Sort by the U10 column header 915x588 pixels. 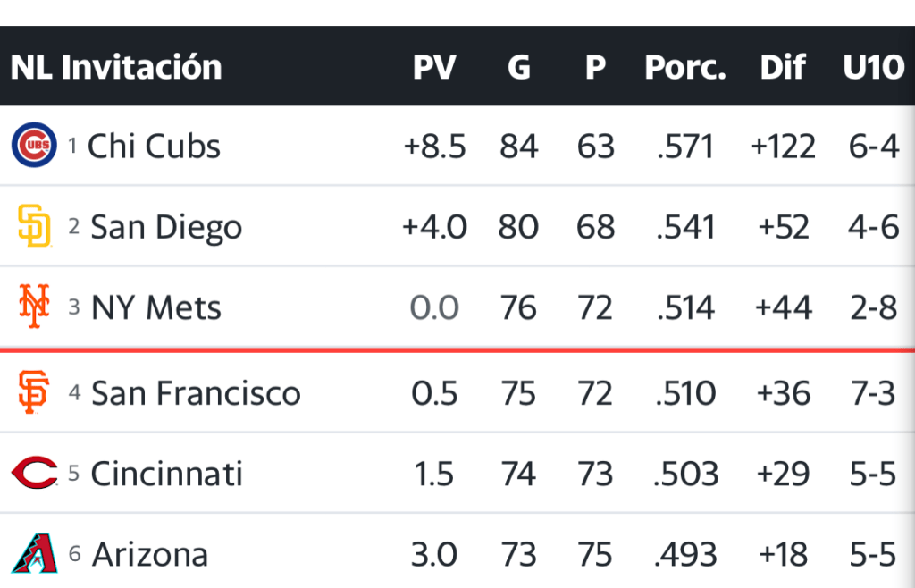[x=873, y=67]
